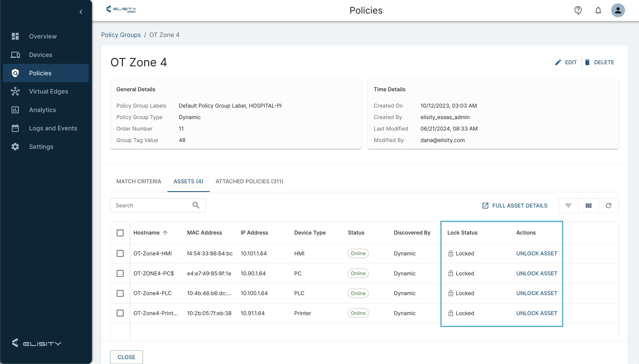Click lock icon for OT-ZONE4-PC$
Screen dimensions: 639x364
click(451, 273)
